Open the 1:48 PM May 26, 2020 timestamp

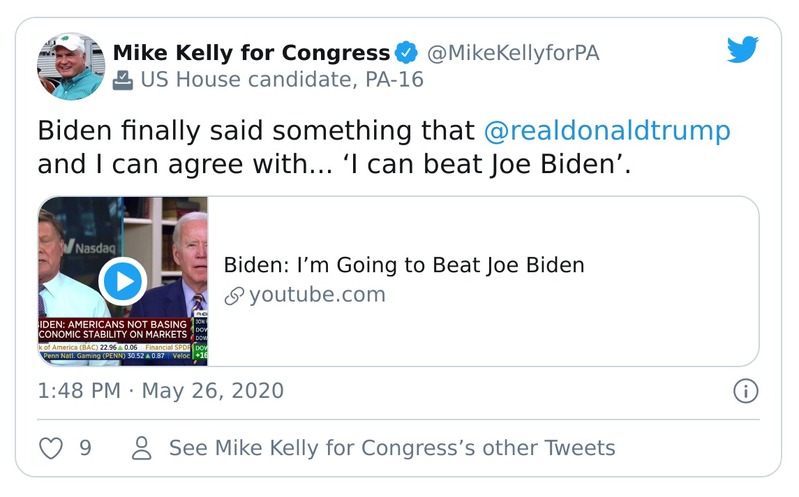click(160, 391)
